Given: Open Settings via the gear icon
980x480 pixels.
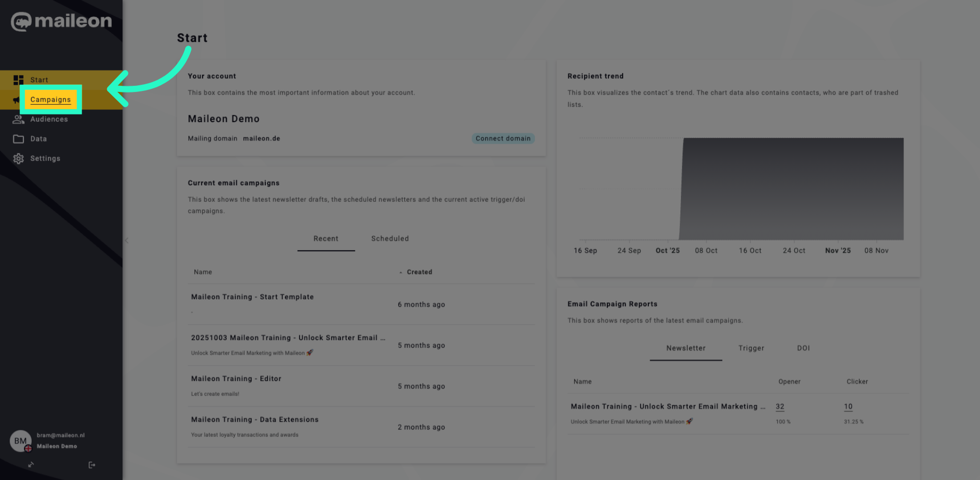Looking at the screenshot, I should click(x=18, y=159).
